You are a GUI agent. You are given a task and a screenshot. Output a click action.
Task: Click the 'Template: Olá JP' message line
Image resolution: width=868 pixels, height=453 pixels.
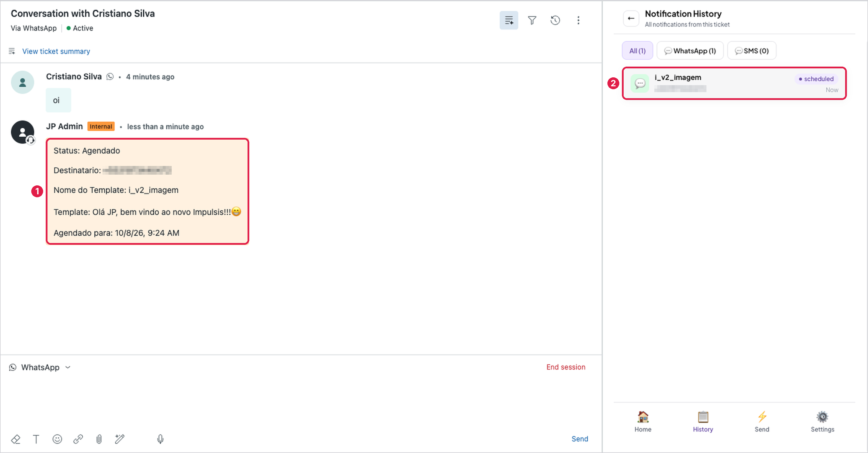(147, 212)
